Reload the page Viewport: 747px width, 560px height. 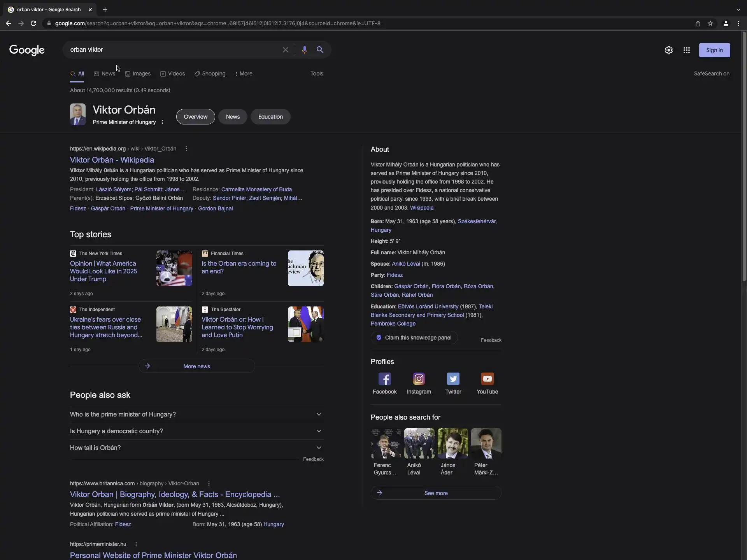pos(33,23)
